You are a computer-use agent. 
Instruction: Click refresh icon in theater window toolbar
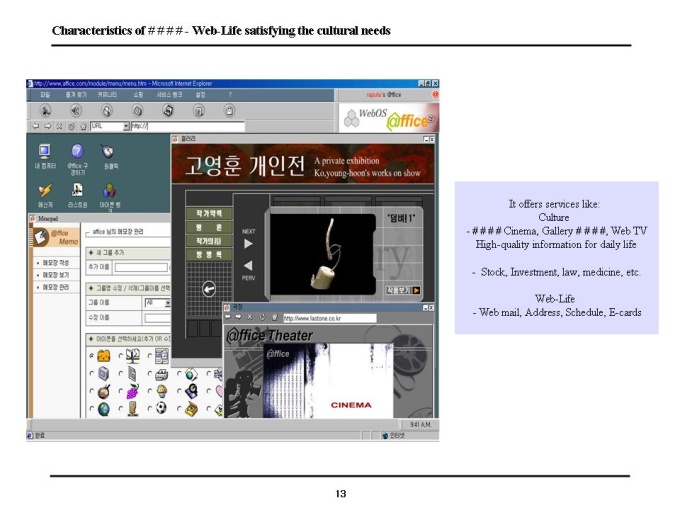pyautogui.click(x=262, y=317)
